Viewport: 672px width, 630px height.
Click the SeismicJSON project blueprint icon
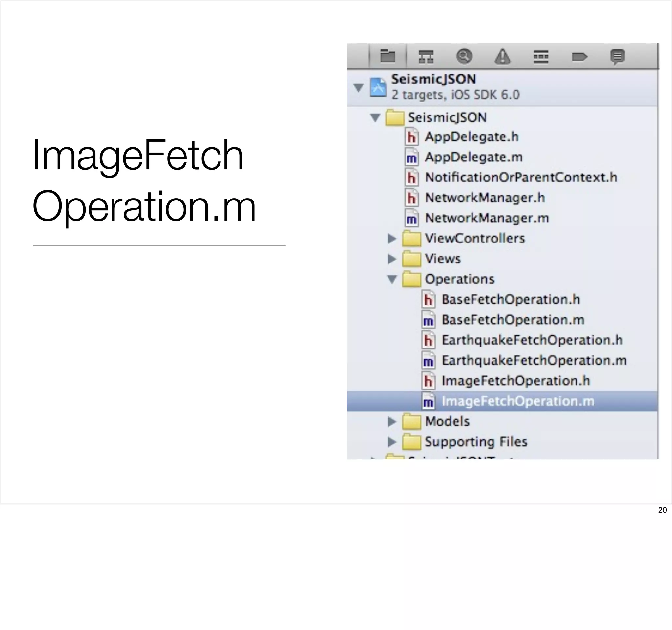378,88
